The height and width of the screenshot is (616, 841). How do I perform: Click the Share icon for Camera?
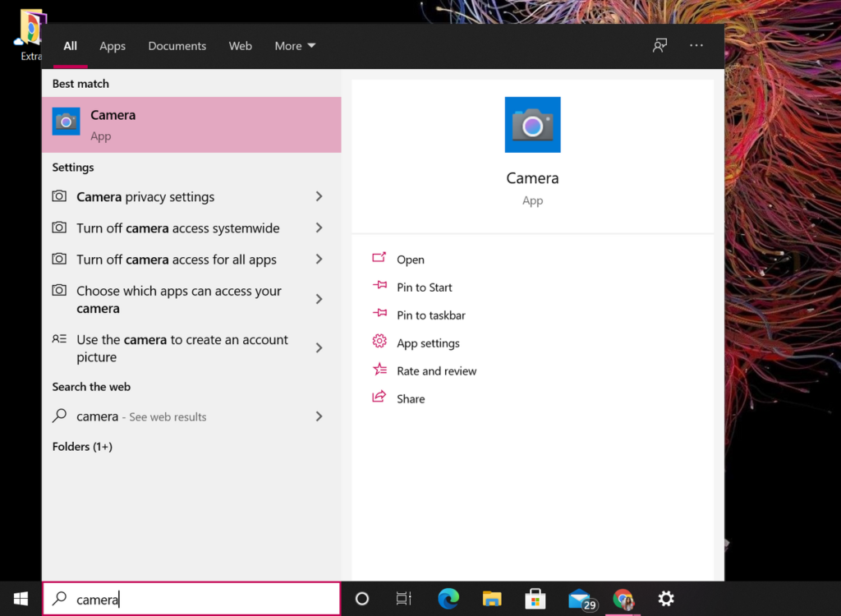[x=379, y=398]
